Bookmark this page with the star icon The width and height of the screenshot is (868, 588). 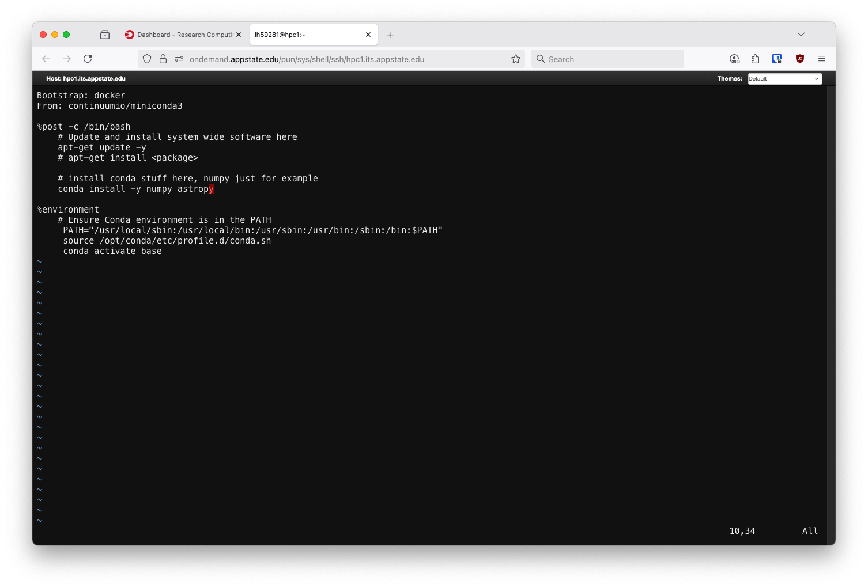pos(516,59)
